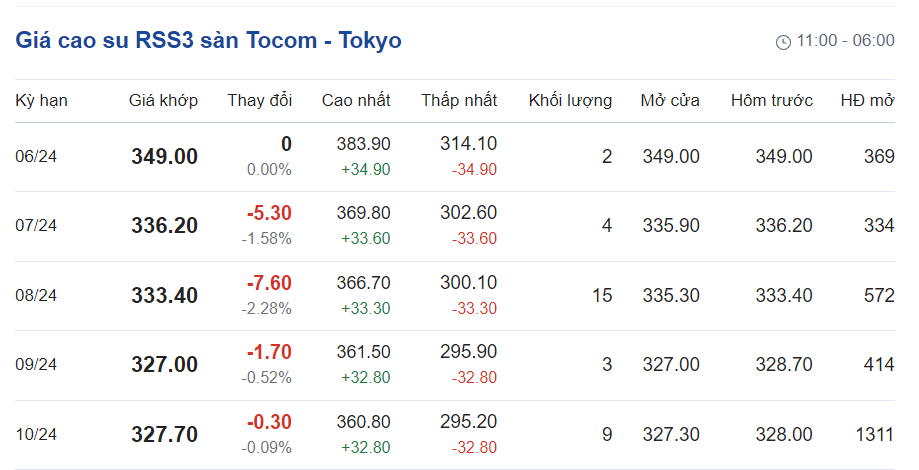
Task: Click the -7.60 change value
Action: coord(269,284)
